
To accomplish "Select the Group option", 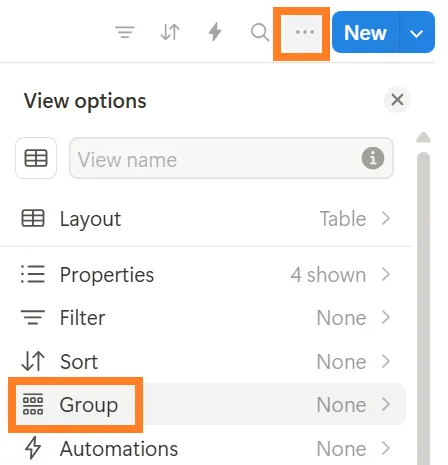I will pos(208,404).
